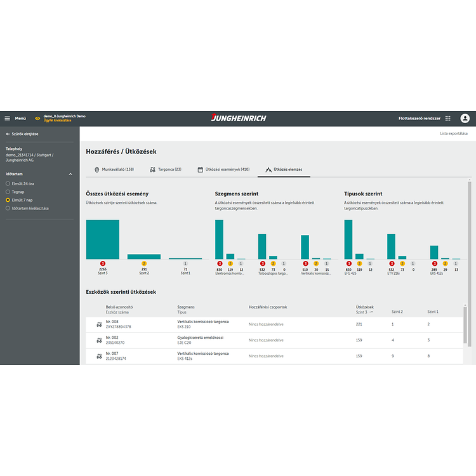Switch to the Targonca (23) tab
The image size is (476, 476).
click(x=165, y=169)
